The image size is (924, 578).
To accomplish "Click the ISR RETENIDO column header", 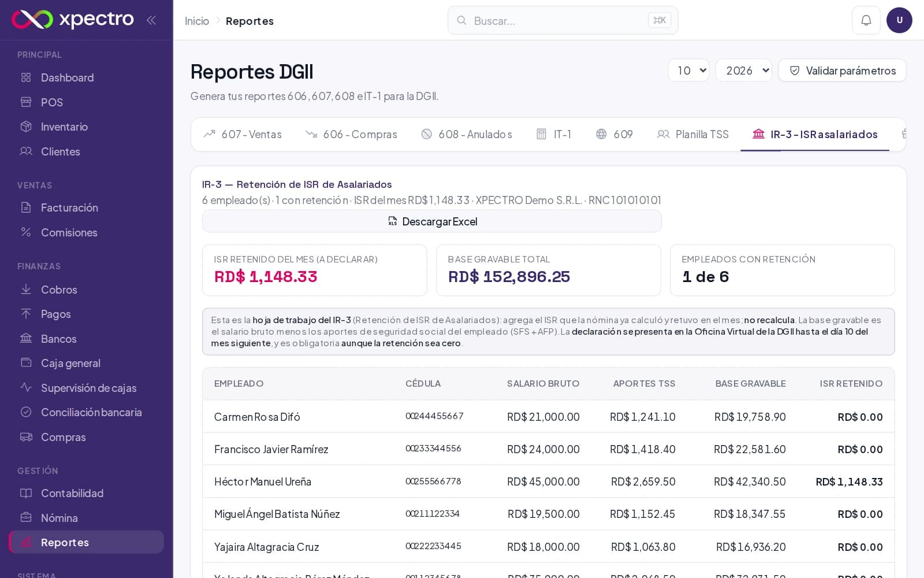I will click(851, 384).
